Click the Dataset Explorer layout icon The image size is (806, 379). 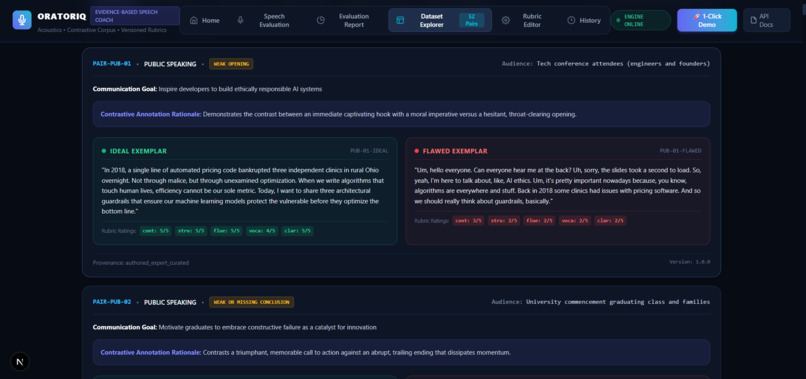tap(400, 21)
